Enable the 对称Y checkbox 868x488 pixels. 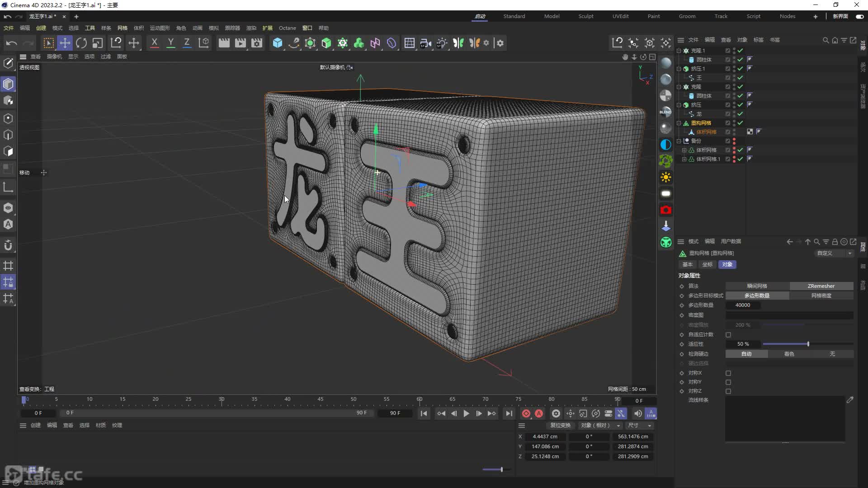pyautogui.click(x=728, y=382)
